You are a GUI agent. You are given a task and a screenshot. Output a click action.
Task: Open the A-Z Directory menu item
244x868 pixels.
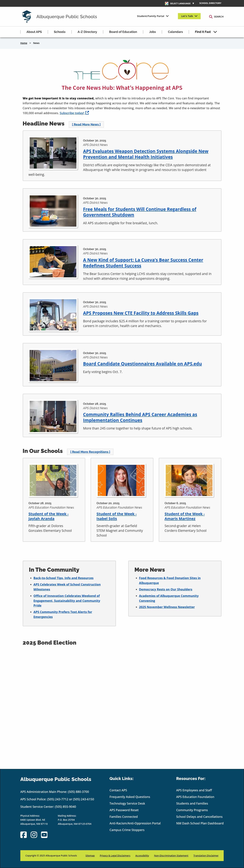[87, 32]
